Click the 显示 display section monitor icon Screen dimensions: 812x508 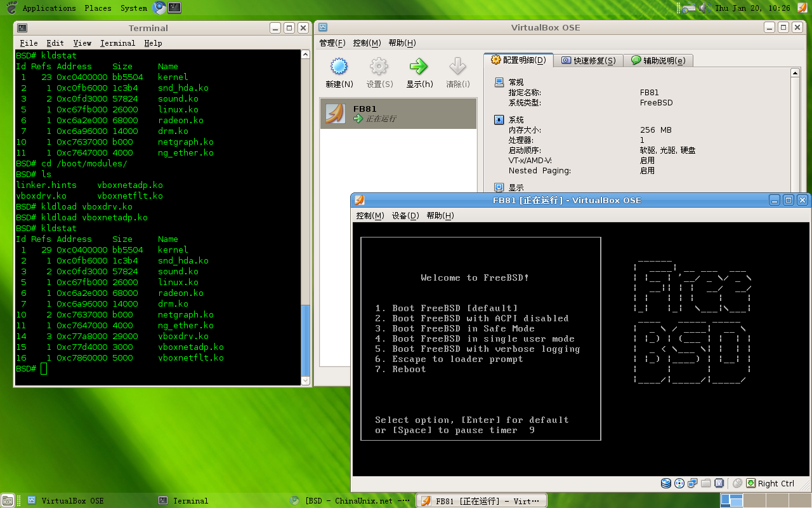[x=499, y=188]
